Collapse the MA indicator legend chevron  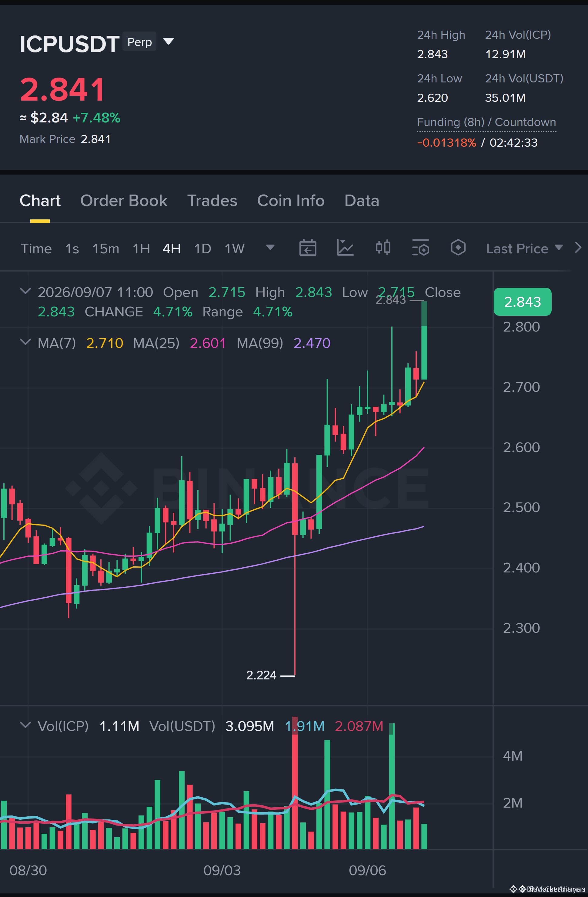pos(25,342)
